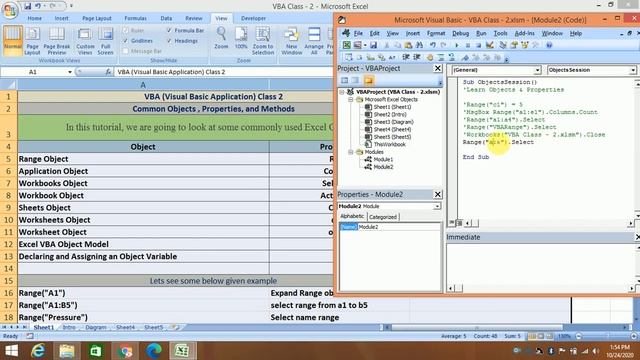Close the Project - VBAProject panel
Viewport: 640px width, 360px height.
(438, 68)
